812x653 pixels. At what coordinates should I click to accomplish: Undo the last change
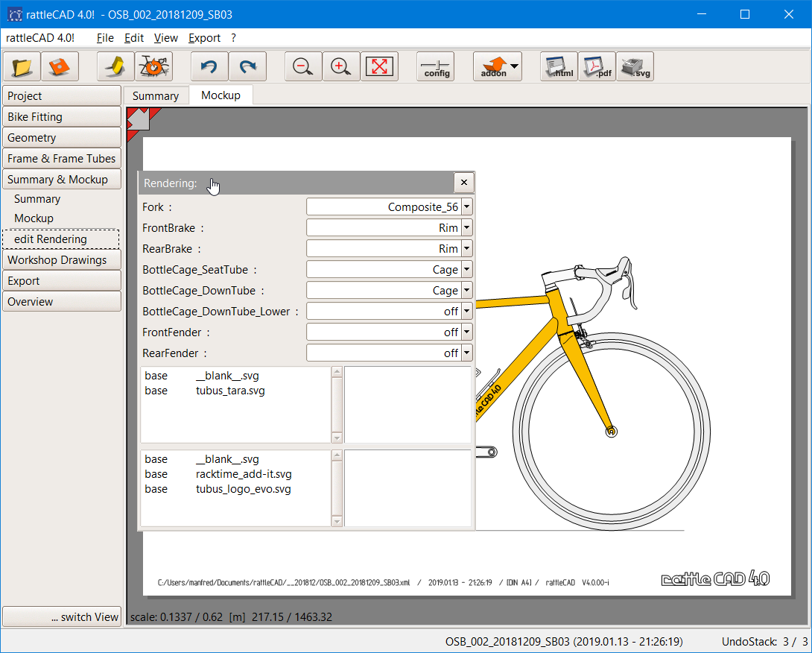210,66
